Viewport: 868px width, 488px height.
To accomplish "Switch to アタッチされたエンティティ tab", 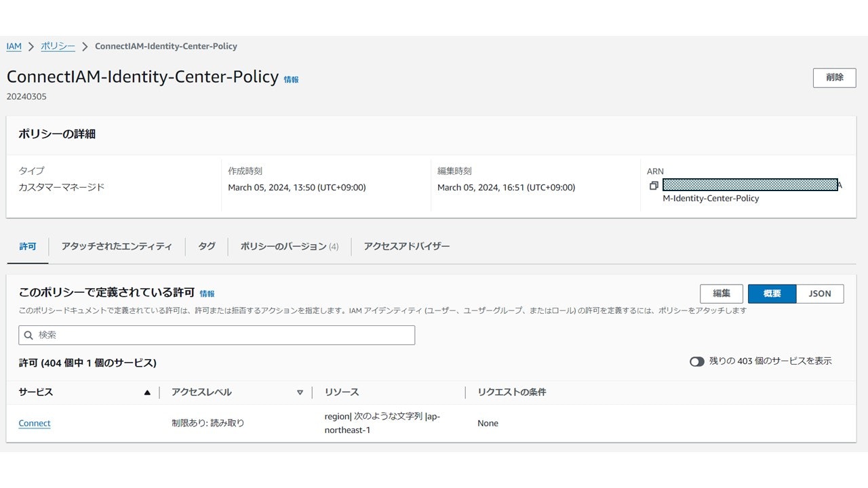I will [117, 246].
